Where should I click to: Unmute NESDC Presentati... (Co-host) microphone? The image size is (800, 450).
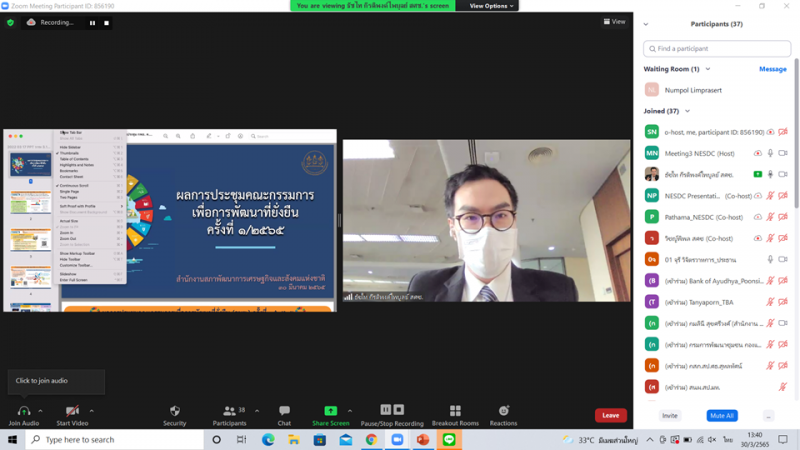coord(770,195)
